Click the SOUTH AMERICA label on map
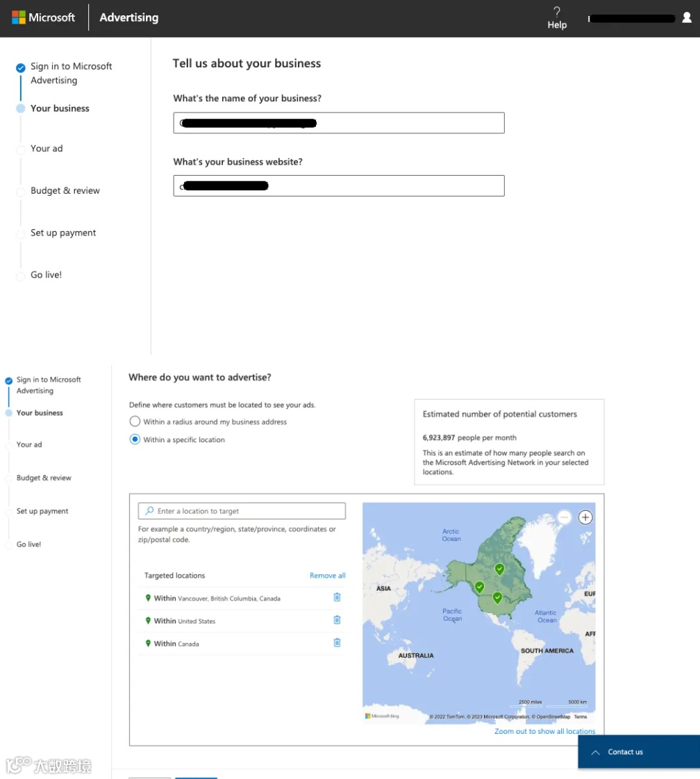Screen dimensions: 700x779 coord(547,651)
